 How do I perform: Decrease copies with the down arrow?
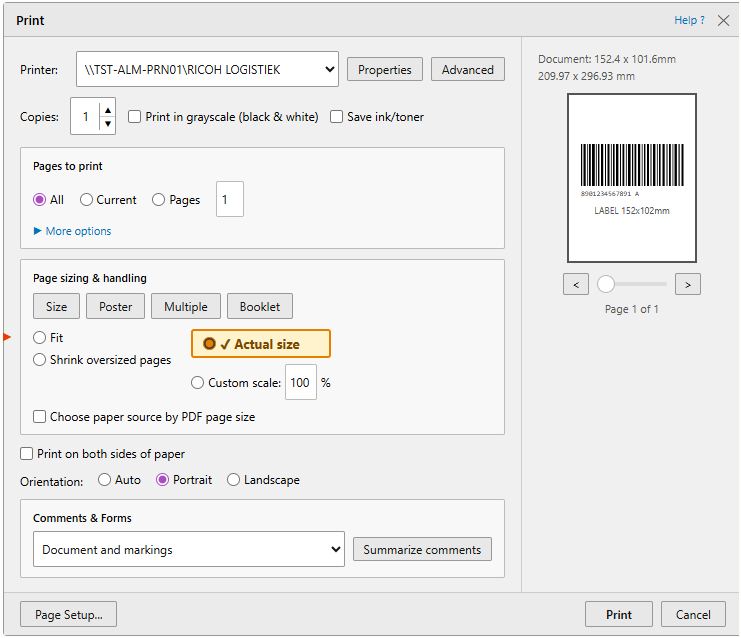pyautogui.click(x=108, y=123)
